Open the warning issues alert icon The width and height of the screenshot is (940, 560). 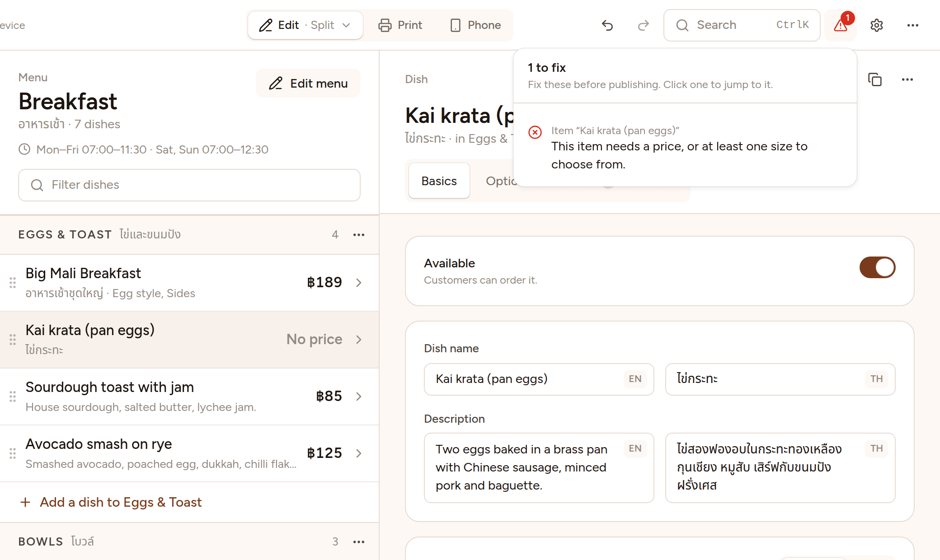click(x=841, y=25)
